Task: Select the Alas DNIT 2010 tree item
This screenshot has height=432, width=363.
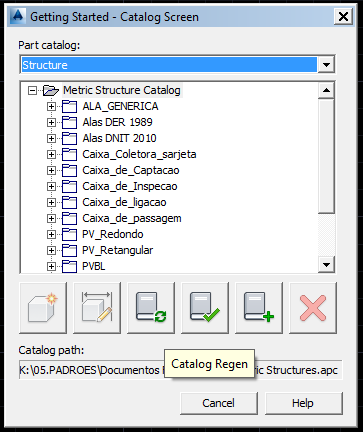Action: 119,138
